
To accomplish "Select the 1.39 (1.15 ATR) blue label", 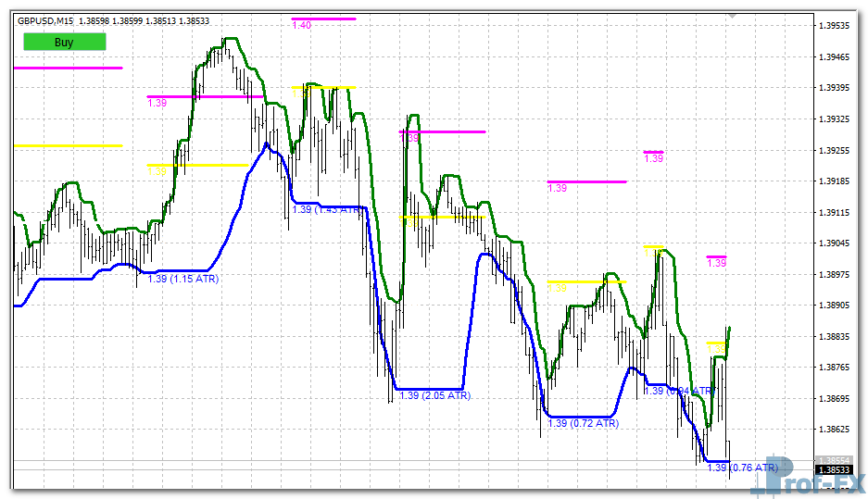I will (182, 278).
